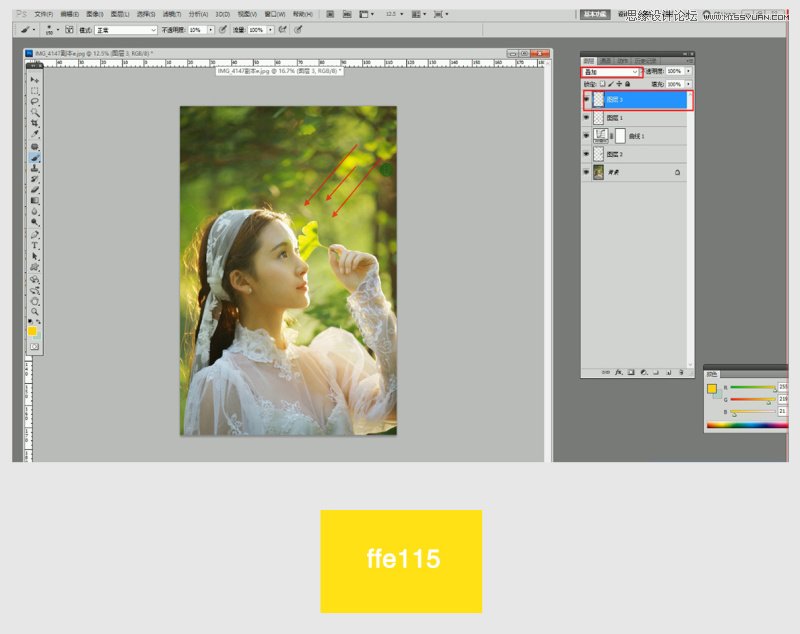Select the Brush tool in the toolbox
The width and height of the screenshot is (800, 634).
pyautogui.click(x=35, y=157)
